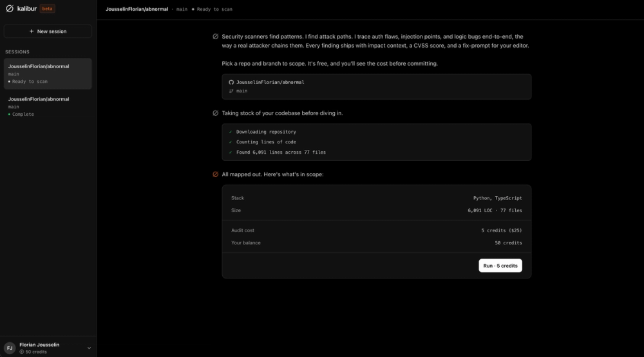The image size is (644, 357).
Task: Click the FJ avatar
Action: (x=10, y=348)
